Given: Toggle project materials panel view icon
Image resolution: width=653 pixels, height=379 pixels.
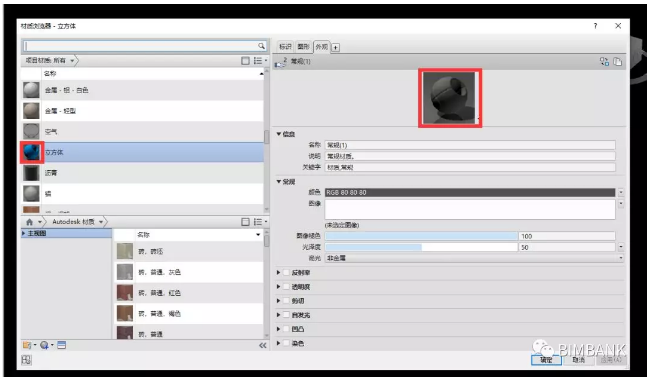Looking at the screenshot, I should point(245,61).
